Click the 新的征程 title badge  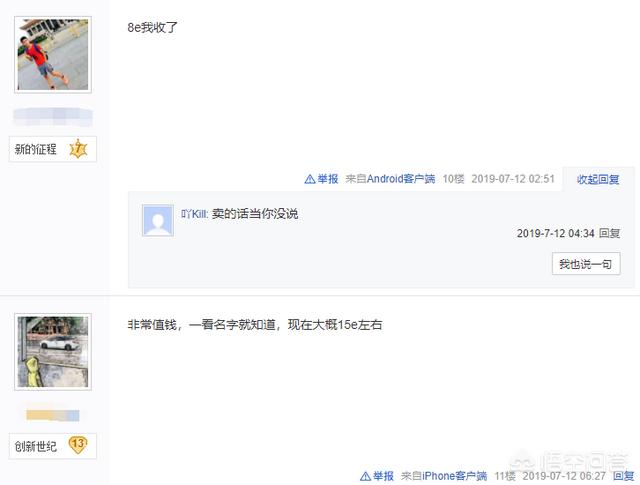click(x=53, y=149)
